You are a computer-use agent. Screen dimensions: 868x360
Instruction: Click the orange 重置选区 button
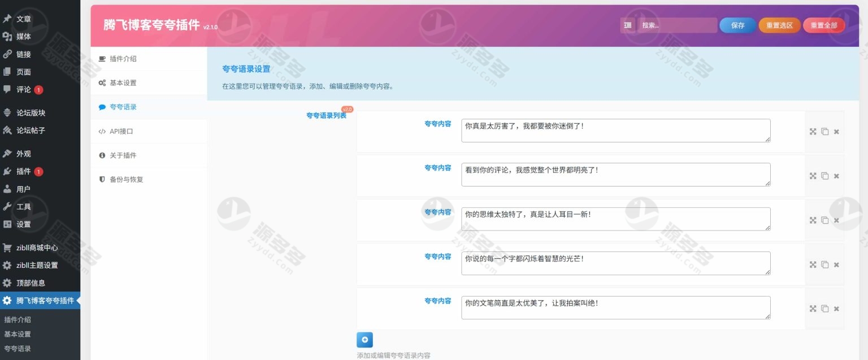(x=779, y=25)
